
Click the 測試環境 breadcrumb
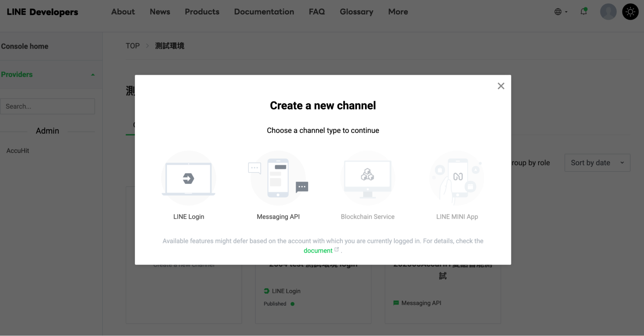pos(169,46)
